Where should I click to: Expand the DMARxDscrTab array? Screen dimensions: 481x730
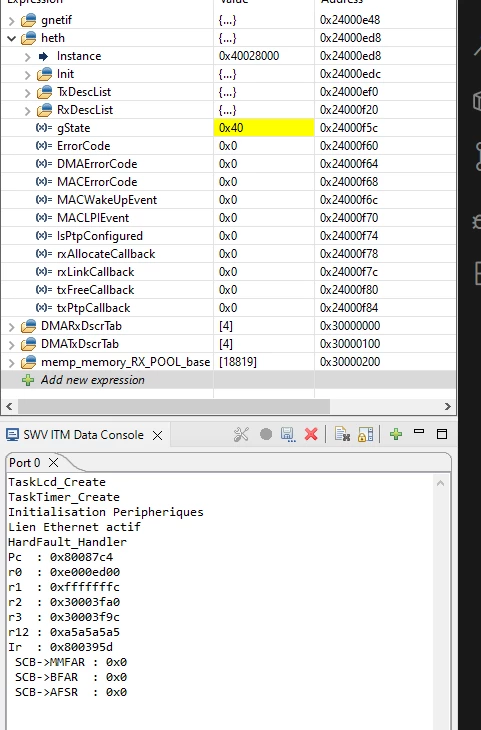[x=12, y=327]
